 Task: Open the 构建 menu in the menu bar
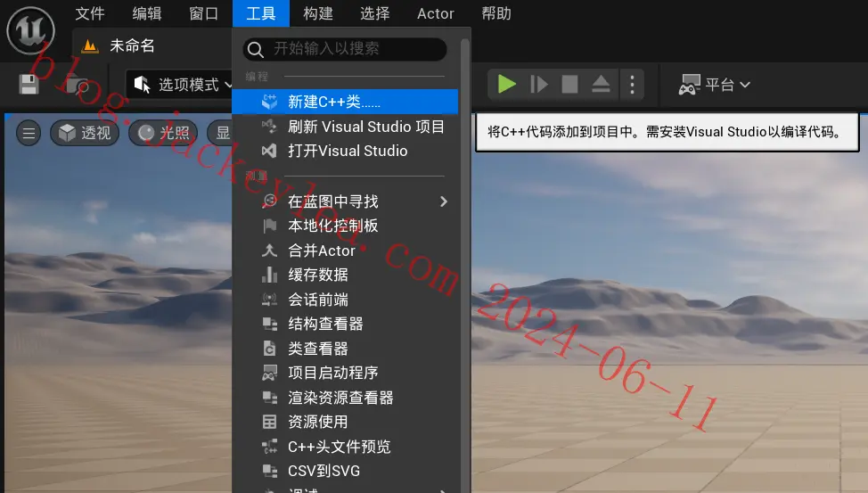[318, 13]
